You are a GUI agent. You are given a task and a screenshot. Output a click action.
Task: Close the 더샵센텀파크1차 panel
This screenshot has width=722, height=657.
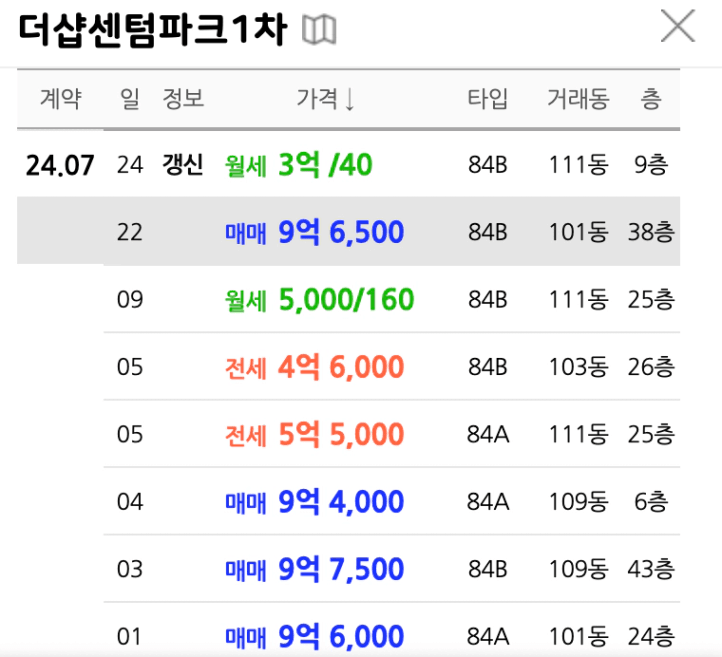click(678, 26)
